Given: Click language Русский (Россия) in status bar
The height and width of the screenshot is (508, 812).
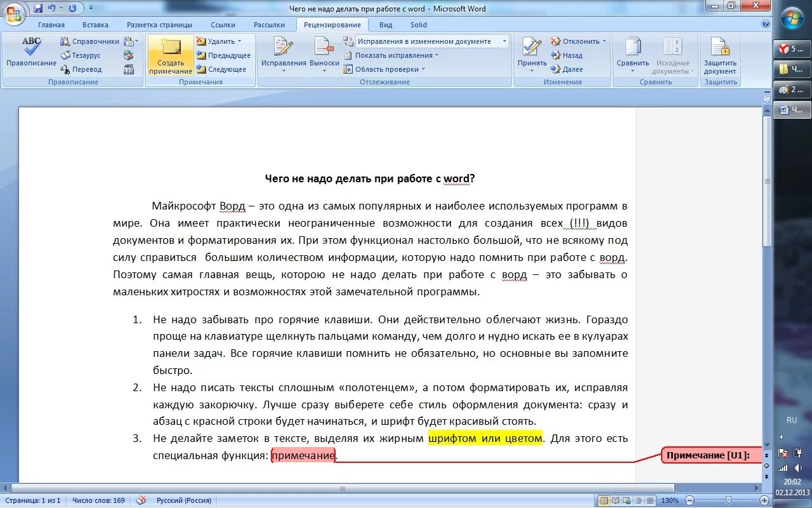Looking at the screenshot, I should click(184, 500).
